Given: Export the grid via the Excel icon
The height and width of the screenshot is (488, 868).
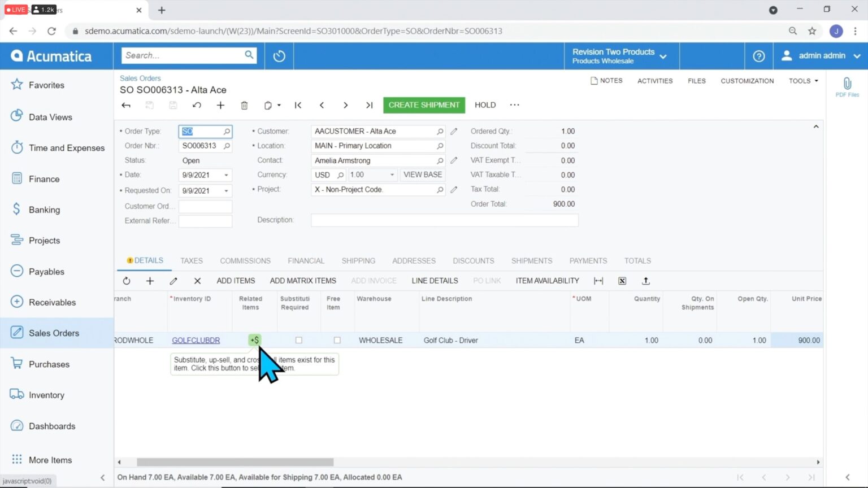Looking at the screenshot, I should (x=622, y=281).
